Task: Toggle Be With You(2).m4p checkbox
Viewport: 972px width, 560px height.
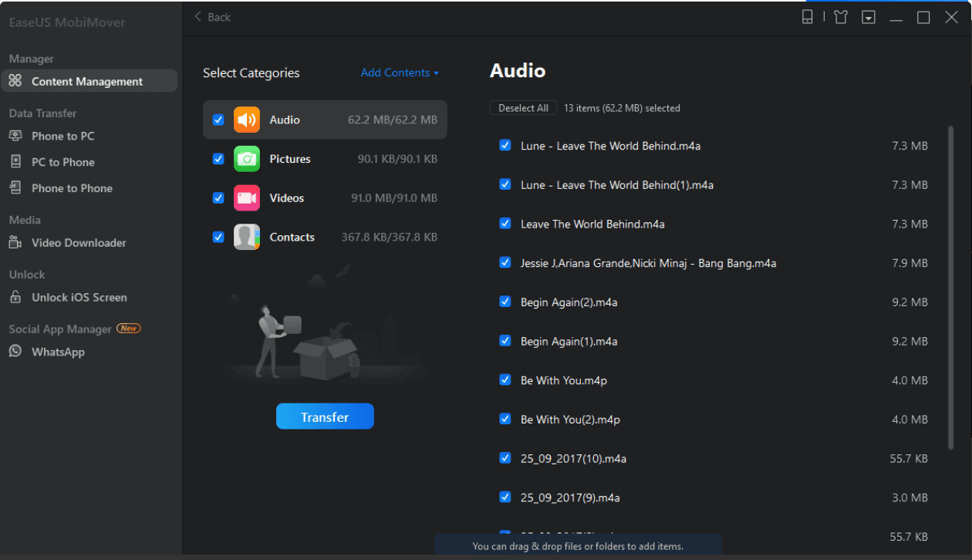Action: tap(505, 419)
